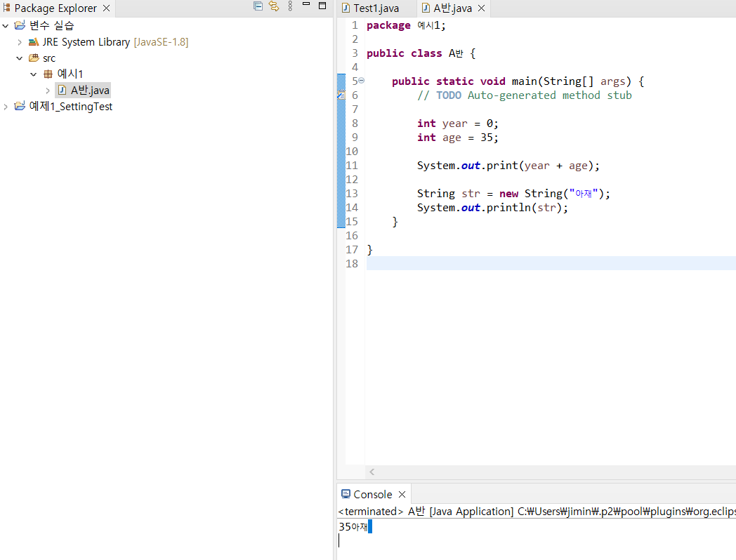
Task: Click the console output '35아재'
Action: (353, 527)
